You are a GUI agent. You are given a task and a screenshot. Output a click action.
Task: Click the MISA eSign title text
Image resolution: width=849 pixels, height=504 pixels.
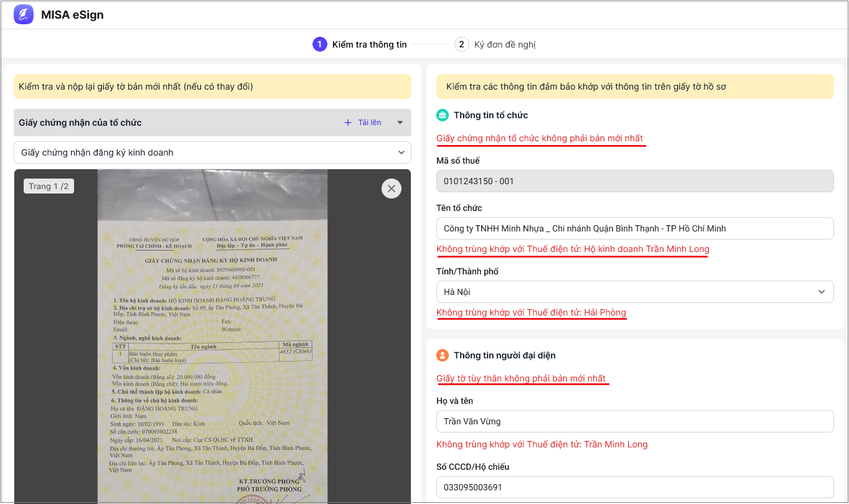click(72, 15)
